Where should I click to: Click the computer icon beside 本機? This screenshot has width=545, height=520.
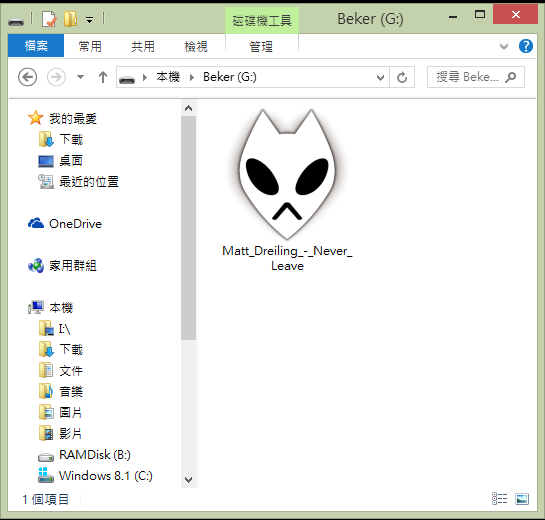click(x=36, y=307)
